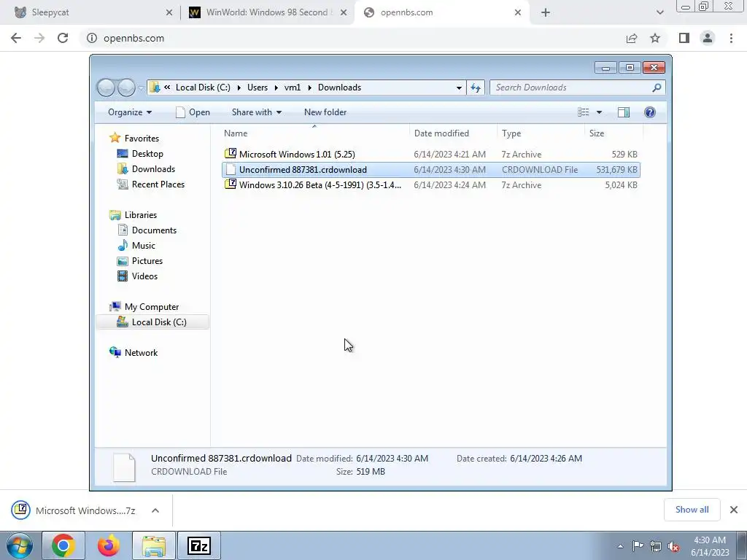Select Unconfirmed 887381.crdownload file
The width and height of the screenshot is (747, 560).
click(430, 169)
